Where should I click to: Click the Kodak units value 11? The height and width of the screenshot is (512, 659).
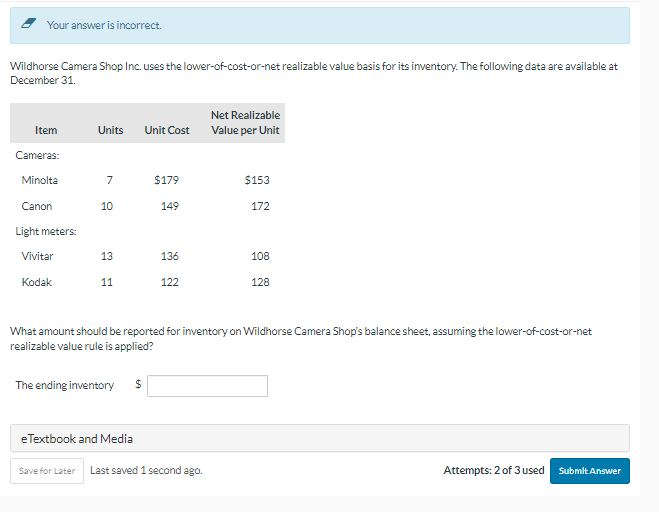(107, 282)
